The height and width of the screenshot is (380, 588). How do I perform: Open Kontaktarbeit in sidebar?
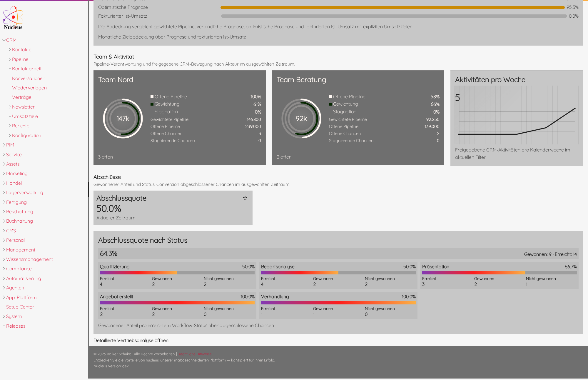tap(27, 69)
